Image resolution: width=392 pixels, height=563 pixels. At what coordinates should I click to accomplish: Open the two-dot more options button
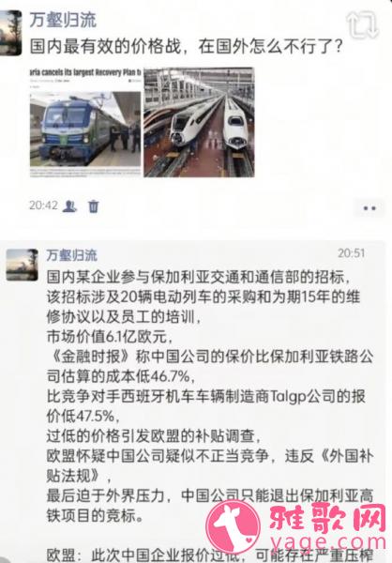pos(369,208)
